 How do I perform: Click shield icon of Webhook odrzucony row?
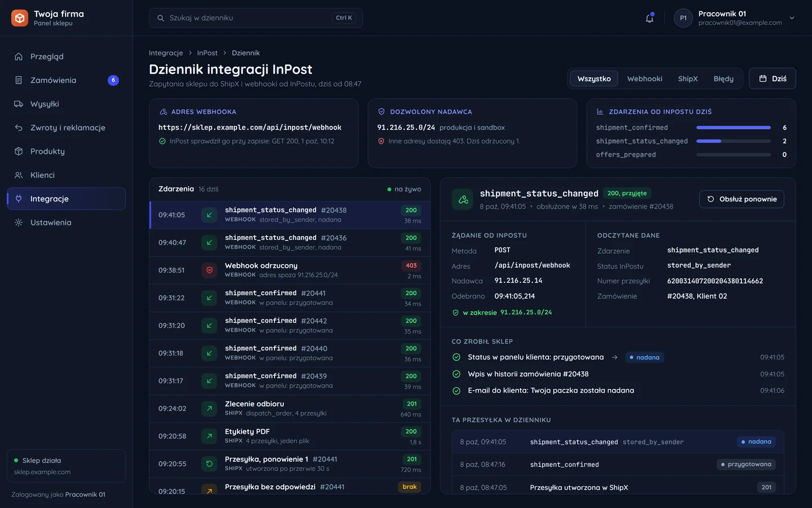tap(209, 270)
